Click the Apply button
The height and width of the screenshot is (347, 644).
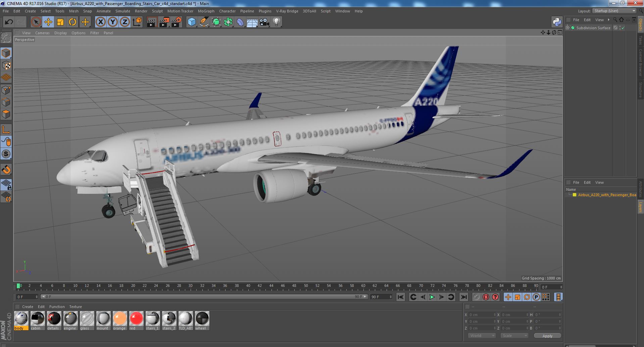tap(547, 336)
